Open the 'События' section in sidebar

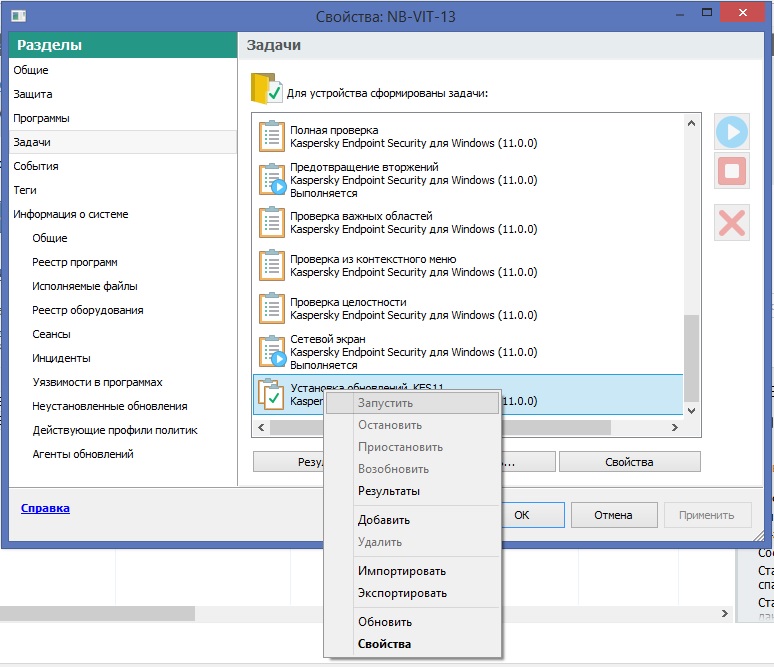click(36, 166)
